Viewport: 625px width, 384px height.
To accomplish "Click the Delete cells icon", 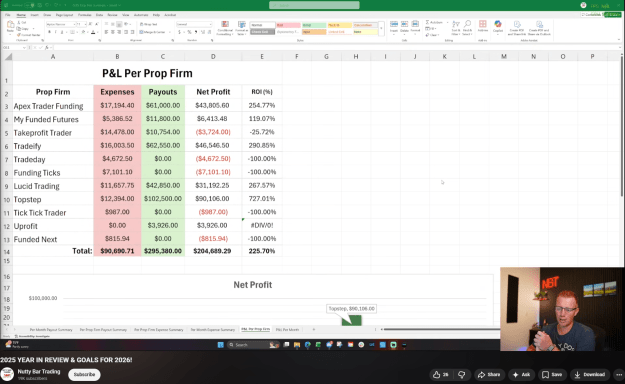I will (404, 24).
